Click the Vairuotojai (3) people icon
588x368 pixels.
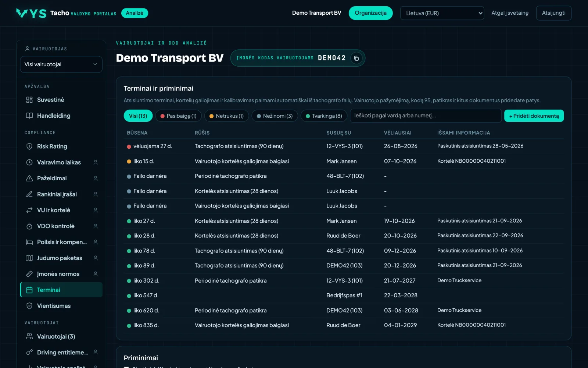pos(29,336)
